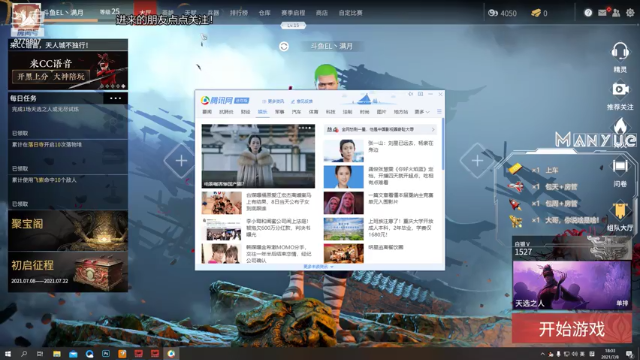Open the hot topic banner arrow
Image resolution: width=640 pixels, height=360 pixels.
[433, 129]
